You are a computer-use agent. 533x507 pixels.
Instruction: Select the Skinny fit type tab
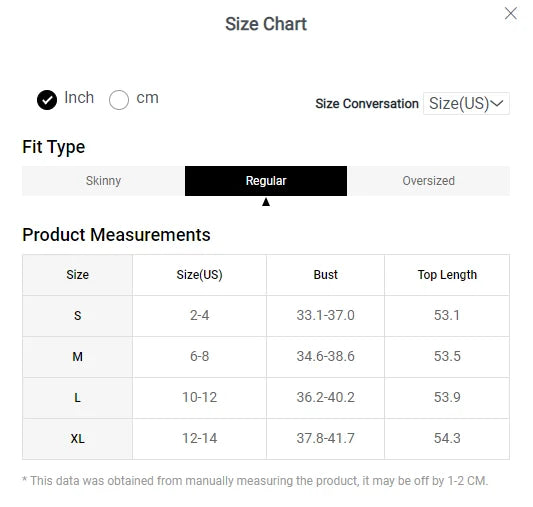103,181
